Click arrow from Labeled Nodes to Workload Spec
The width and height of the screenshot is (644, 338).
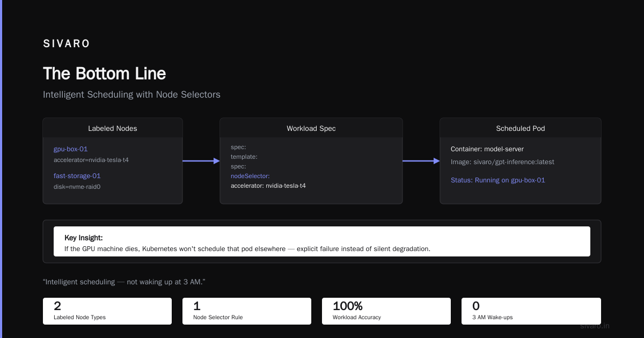point(201,161)
